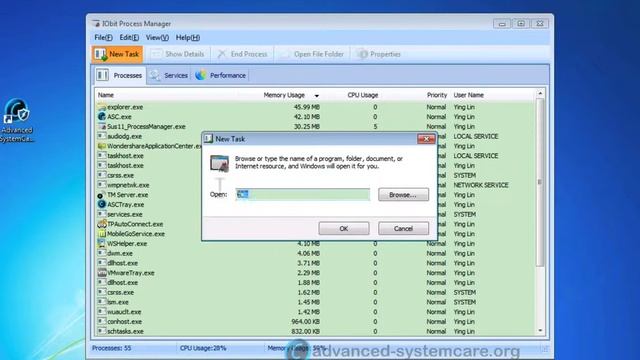Switch to the Performance tab
This screenshot has width=640, height=360.
coord(221,76)
